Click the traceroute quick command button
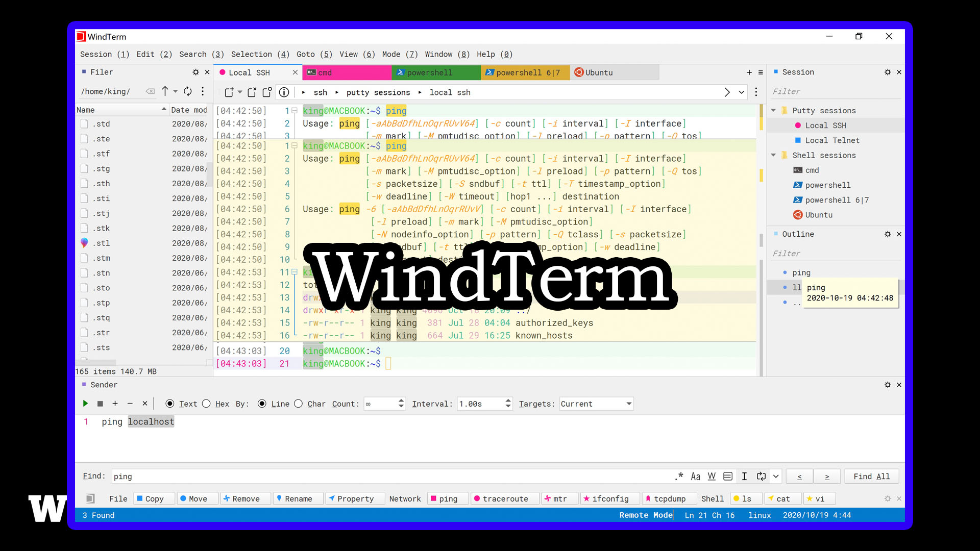The image size is (980, 551). tap(505, 498)
